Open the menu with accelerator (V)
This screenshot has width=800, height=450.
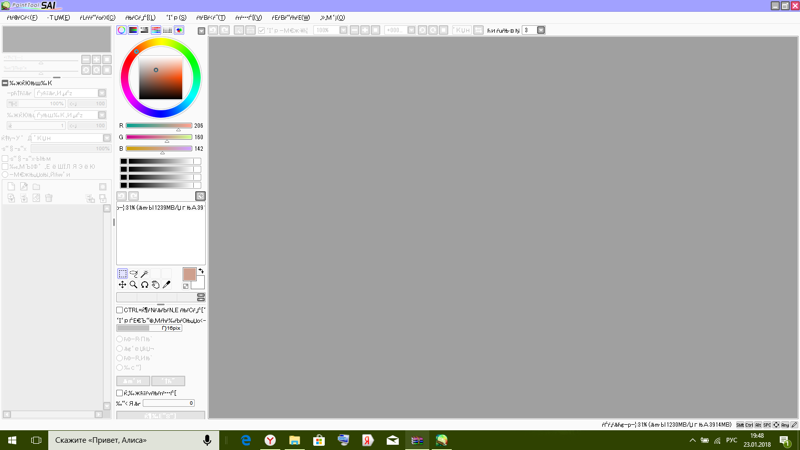pos(248,17)
